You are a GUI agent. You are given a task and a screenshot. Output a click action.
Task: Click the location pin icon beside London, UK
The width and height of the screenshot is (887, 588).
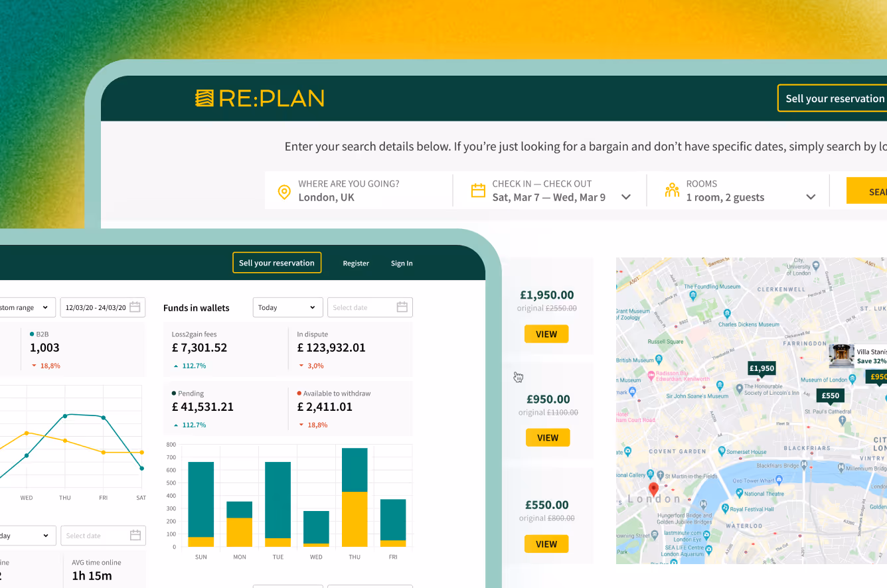click(283, 192)
